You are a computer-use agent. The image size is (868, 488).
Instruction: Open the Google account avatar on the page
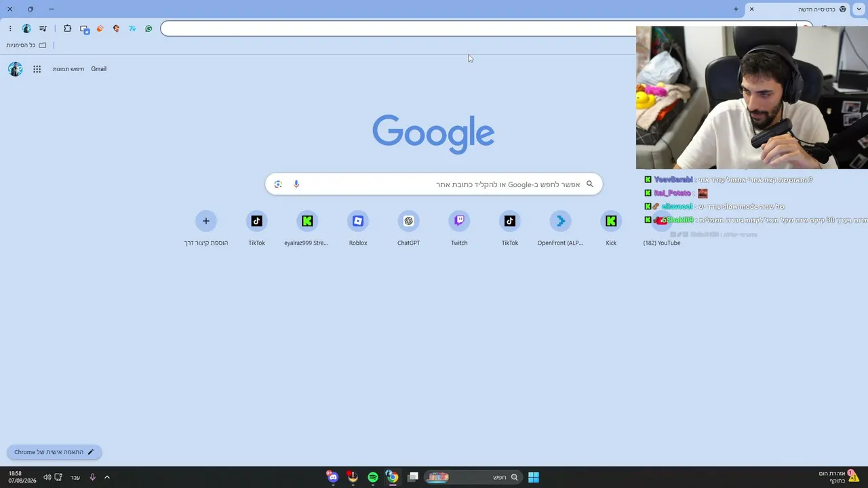point(16,69)
